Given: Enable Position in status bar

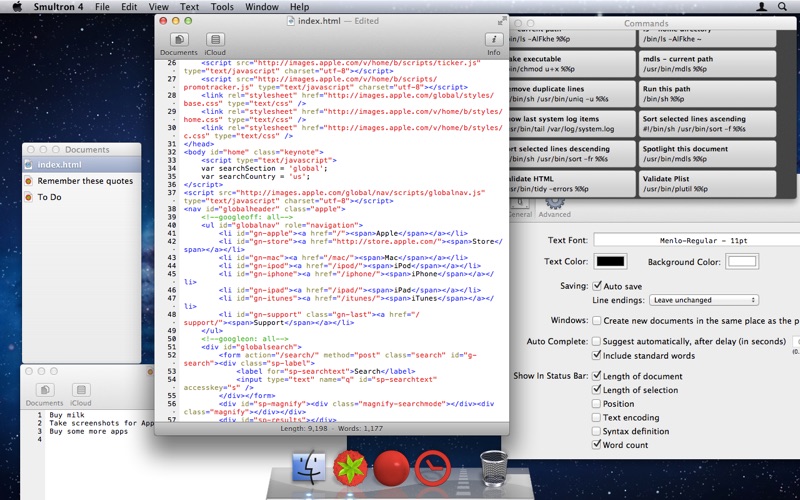Looking at the screenshot, I should (x=596, y=404).
